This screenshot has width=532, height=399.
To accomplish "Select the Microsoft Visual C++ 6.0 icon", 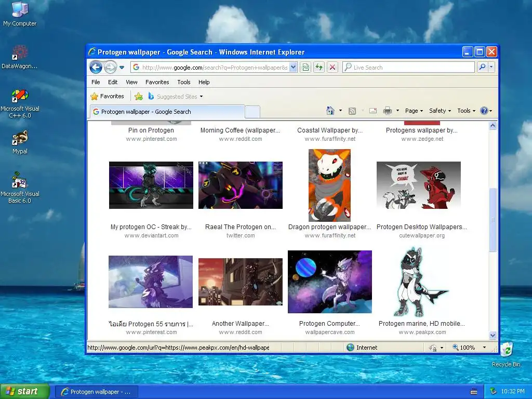I will click(x=20, y=104).
